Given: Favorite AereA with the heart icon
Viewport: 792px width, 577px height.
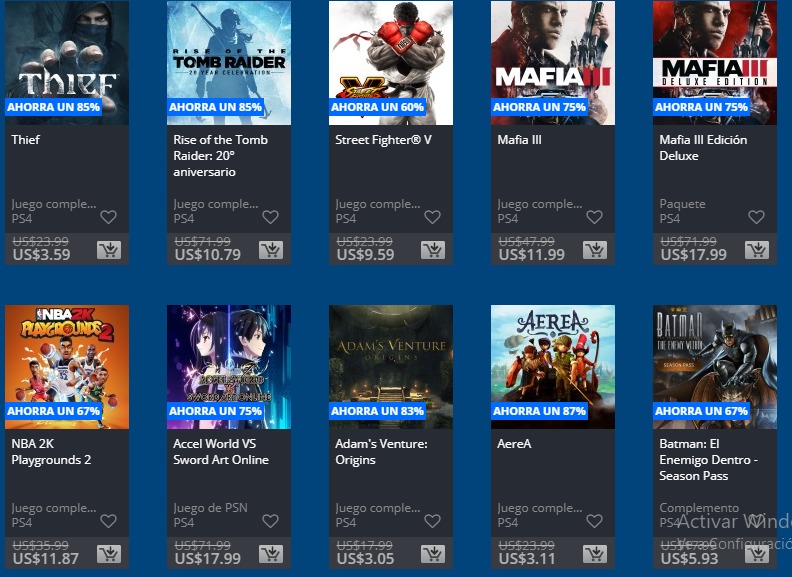Looking at the screenshot, I should (594, 521).
